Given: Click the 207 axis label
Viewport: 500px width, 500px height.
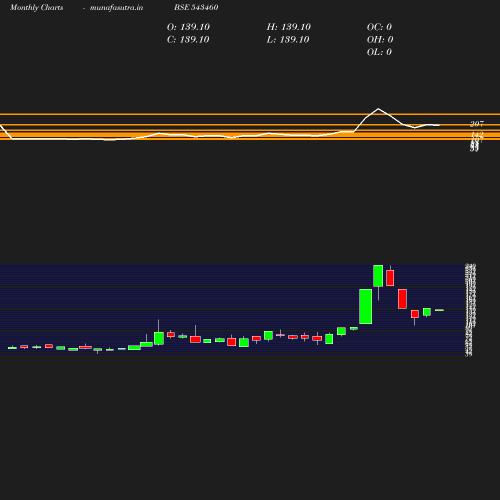Looking at the screenshot, I should [477, 124].
